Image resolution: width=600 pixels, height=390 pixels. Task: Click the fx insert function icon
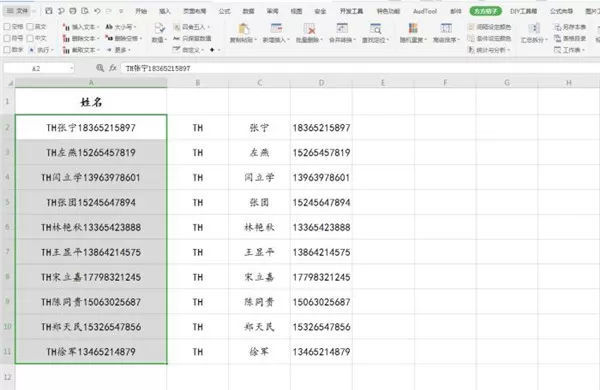point(112,68)
